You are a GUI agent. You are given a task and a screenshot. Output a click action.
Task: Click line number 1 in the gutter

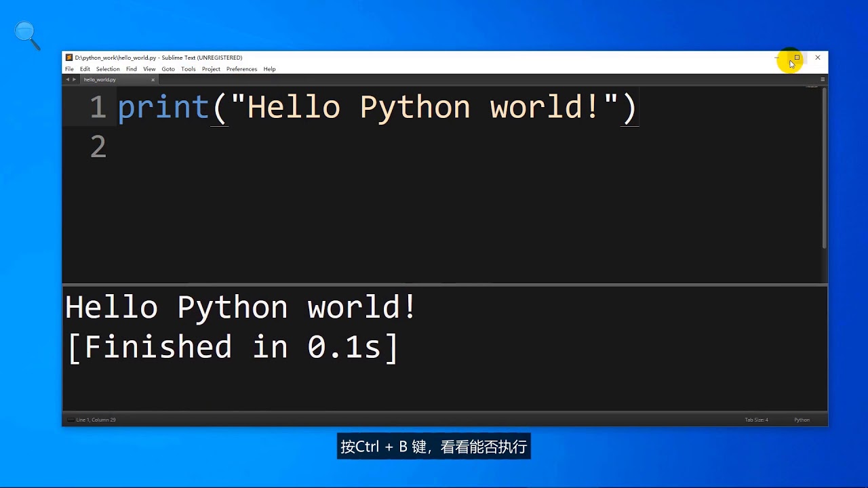pos(98,108)
